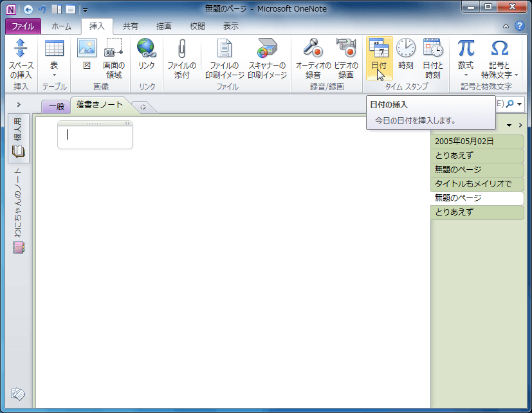Image resolution: width=532 pixels, height=413 pixels.
Task: Insert current time with 時刻 clock icon
Action: 406,54
